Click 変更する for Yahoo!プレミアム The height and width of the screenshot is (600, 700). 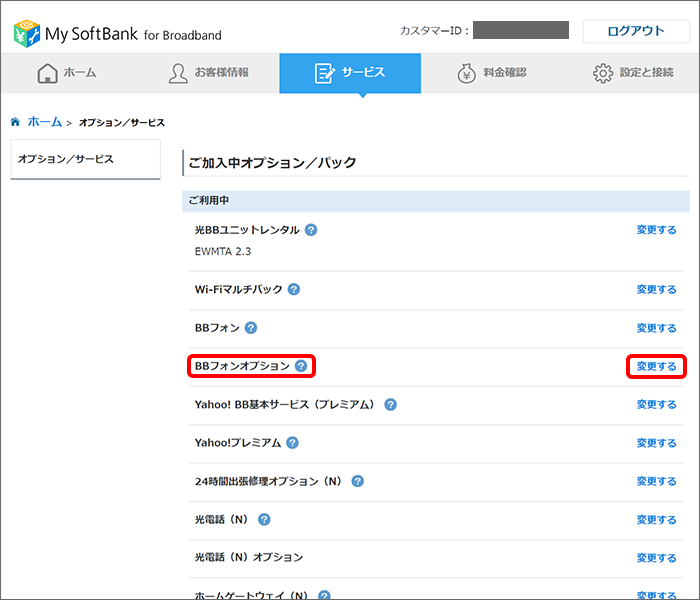[x=656, y=443]
